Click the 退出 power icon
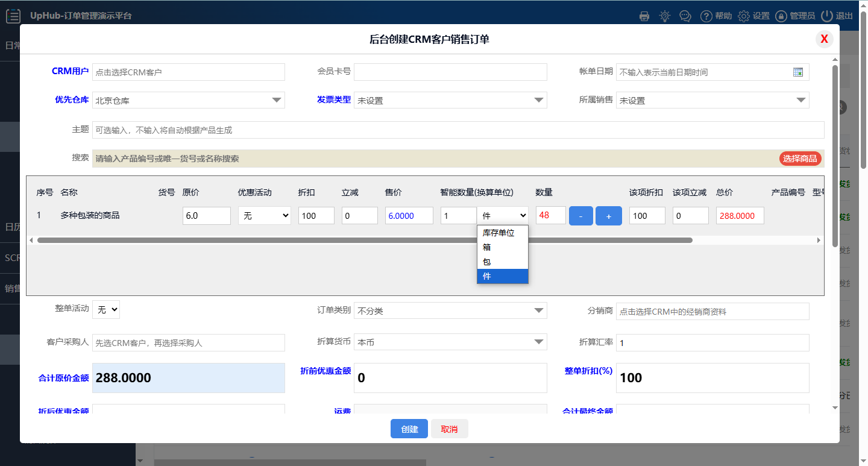Viewport: 868px width, 466px height. point(826,16)
